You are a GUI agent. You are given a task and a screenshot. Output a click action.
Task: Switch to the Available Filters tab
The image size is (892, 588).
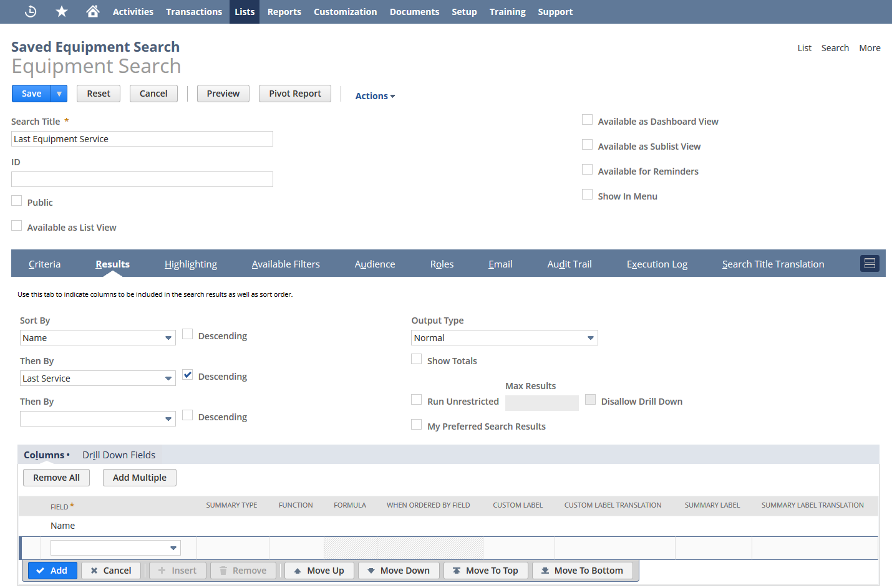coord(286,264)
